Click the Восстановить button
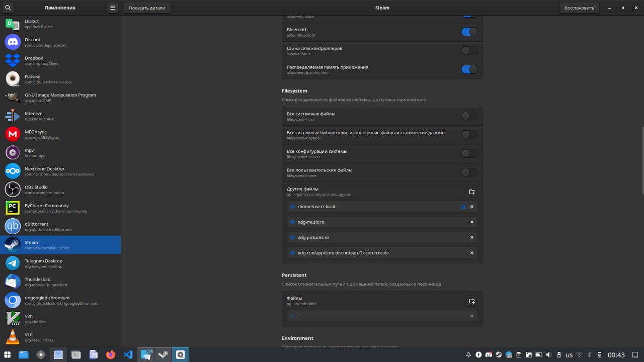 579,8
